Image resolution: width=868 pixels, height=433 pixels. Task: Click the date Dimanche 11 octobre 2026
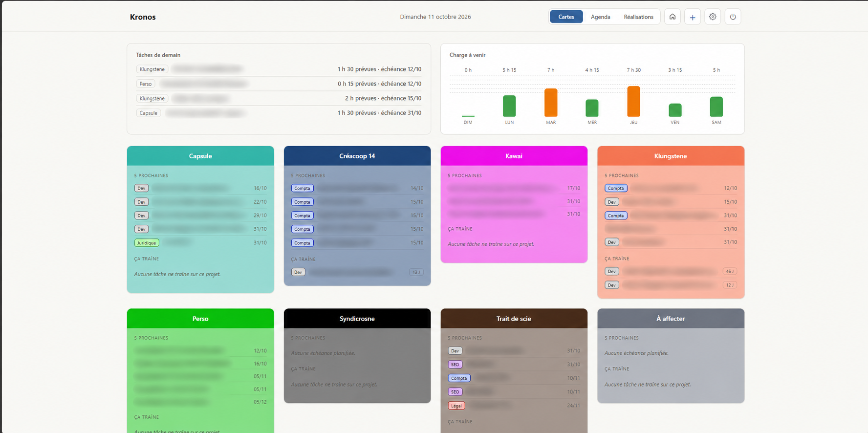pos(435,17)
